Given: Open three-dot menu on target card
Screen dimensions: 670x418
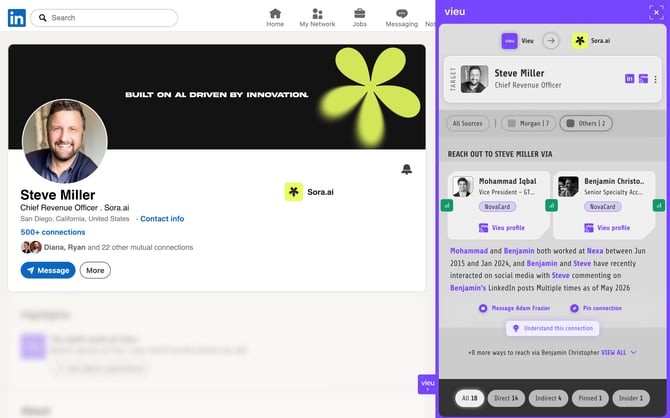Looking at the screenshot, I should (655, 79).
